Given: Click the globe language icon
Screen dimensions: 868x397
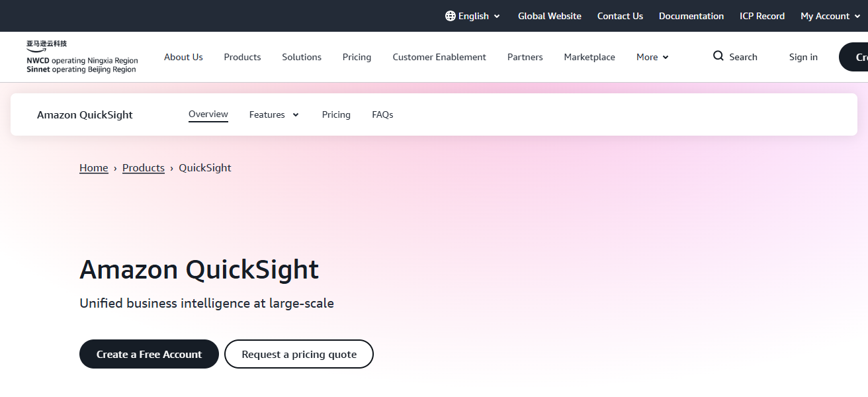Looking at the screenshot, I should point(451,16).
